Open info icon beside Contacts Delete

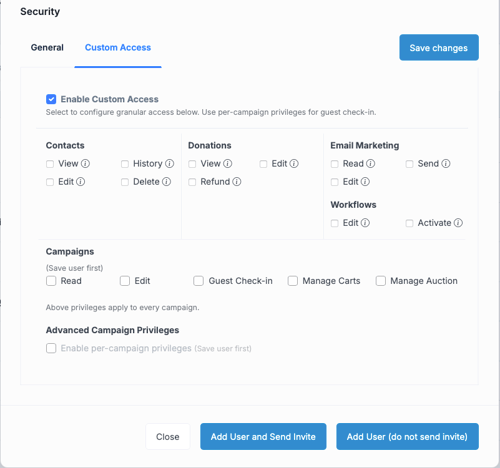(167, 182)
